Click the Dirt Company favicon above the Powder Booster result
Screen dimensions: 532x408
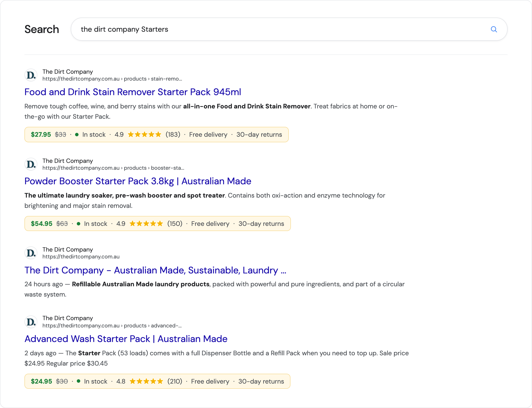(31, 164)
